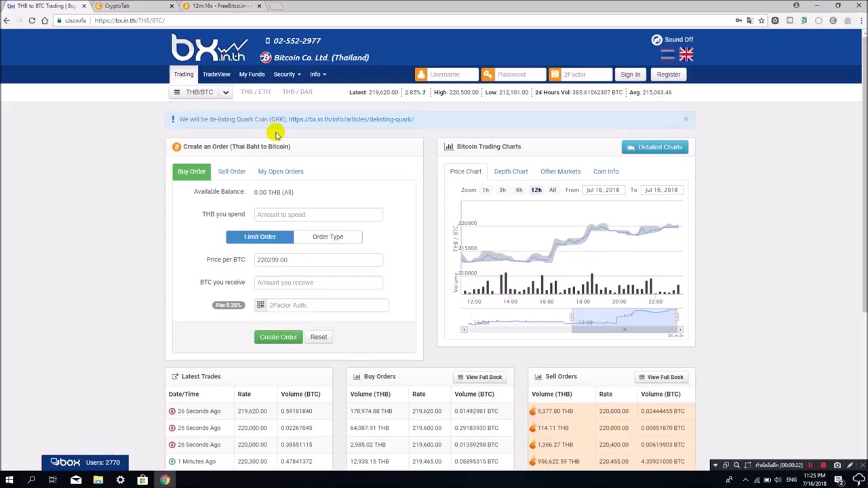
Task: Click the saved password key icon
Action: (x=738, y=20)
